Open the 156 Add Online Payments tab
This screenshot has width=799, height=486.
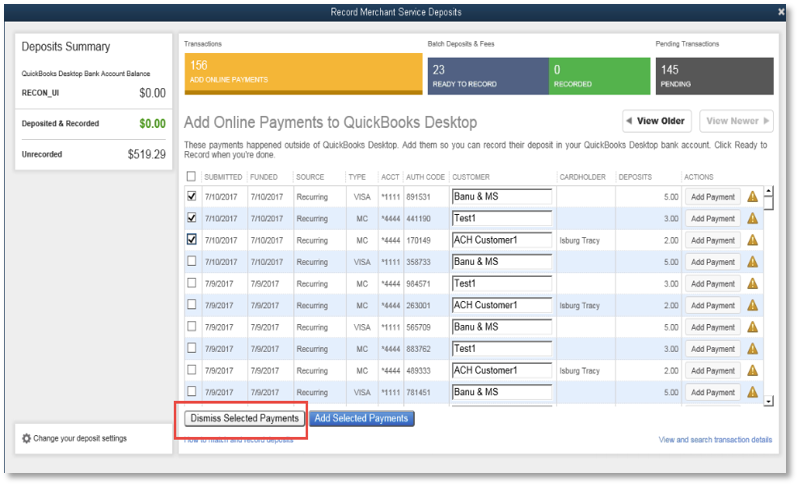(x=303, y=74)
